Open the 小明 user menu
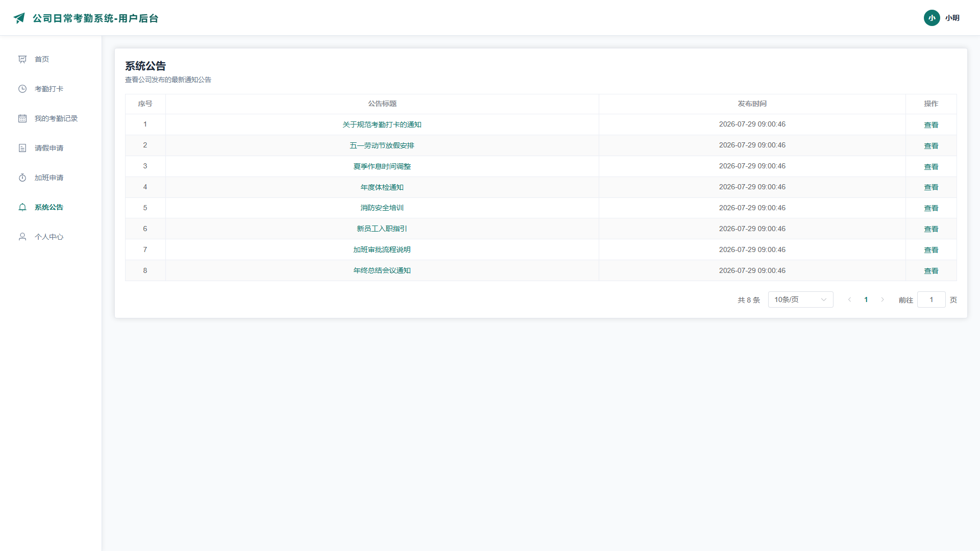The image size is (980, 551). pos(952,18)
